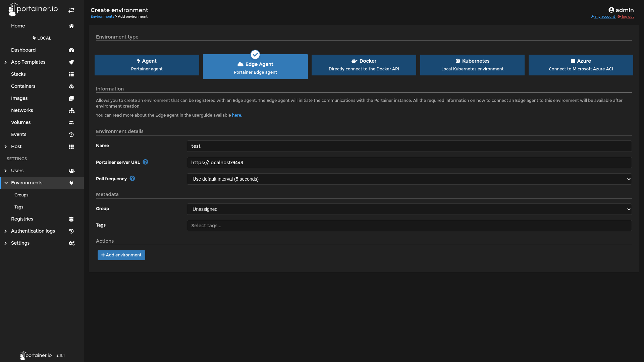Screen dimensions: 644x362
Task: Go to Dashboard in sidebar
Action: (x=42, y=50)
